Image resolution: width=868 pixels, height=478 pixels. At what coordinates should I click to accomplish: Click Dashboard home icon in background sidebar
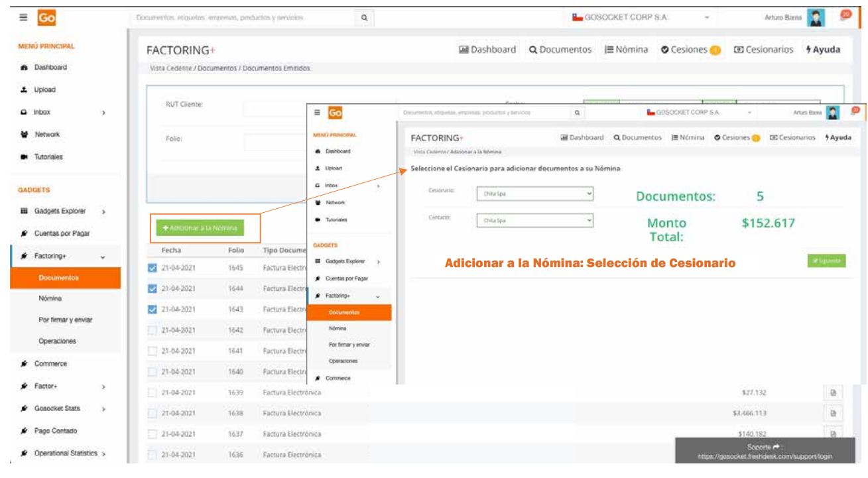tap(25, 68)
